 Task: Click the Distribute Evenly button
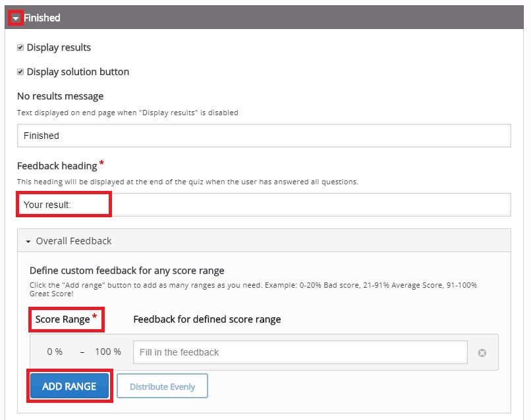pyautogui.click(x=162, y=386)
